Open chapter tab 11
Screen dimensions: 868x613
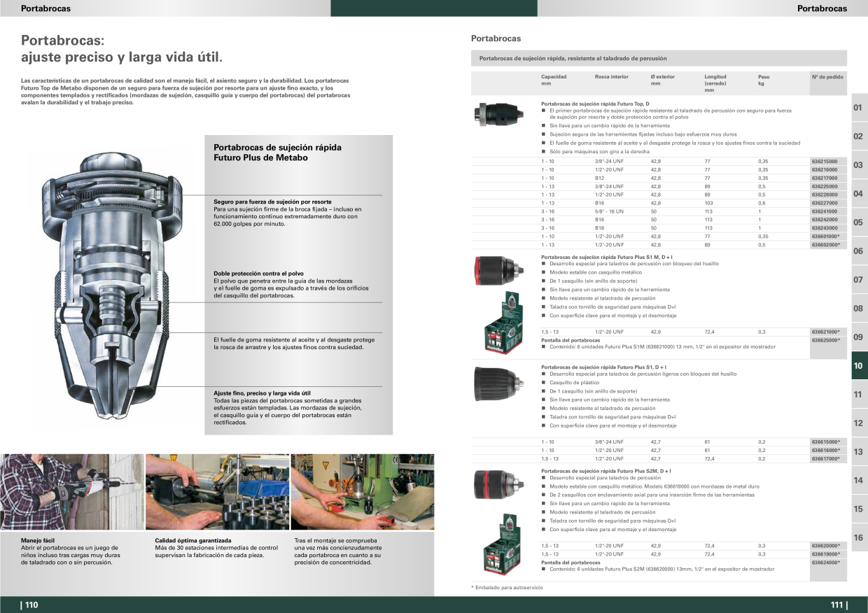859,395
